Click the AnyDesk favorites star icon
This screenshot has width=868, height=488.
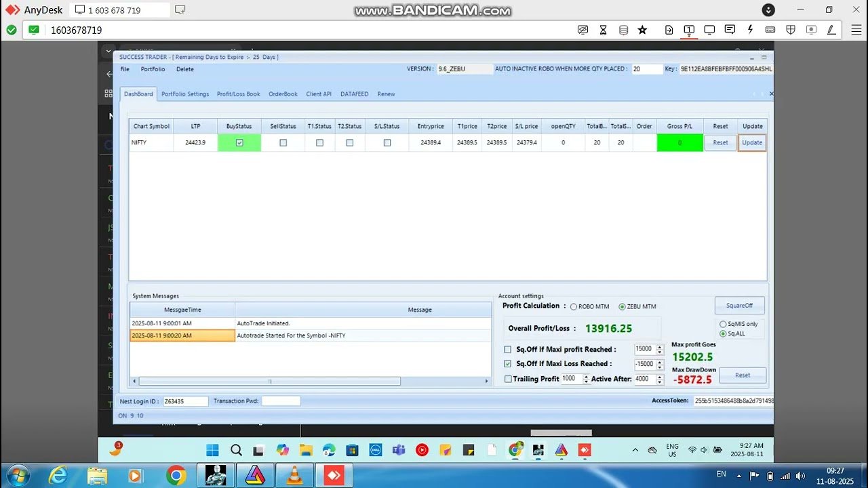pyautogui.click(x=642, y=30)
